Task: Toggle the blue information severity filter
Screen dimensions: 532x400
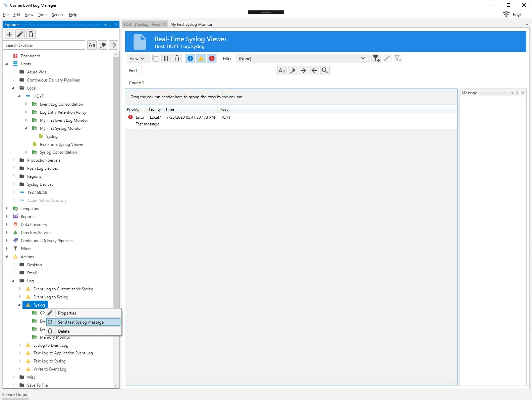Action: (x=190, y=58)
